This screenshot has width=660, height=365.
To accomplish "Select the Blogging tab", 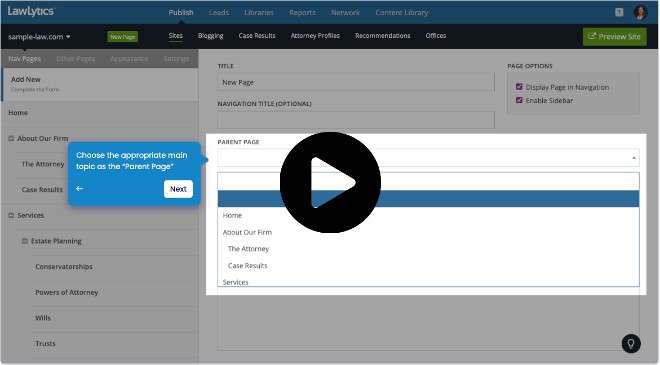I will tap(210, 36).
